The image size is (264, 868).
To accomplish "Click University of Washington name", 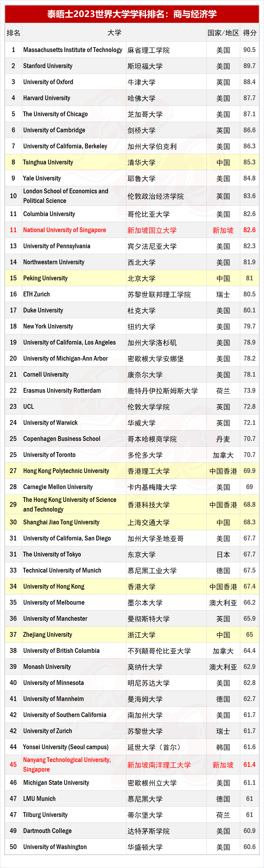I will click(55, 847).
